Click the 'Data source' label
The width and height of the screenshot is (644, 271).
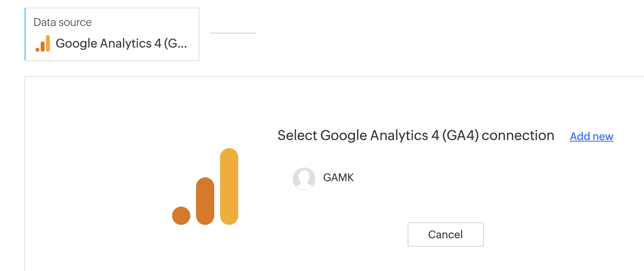coord(62,22)
